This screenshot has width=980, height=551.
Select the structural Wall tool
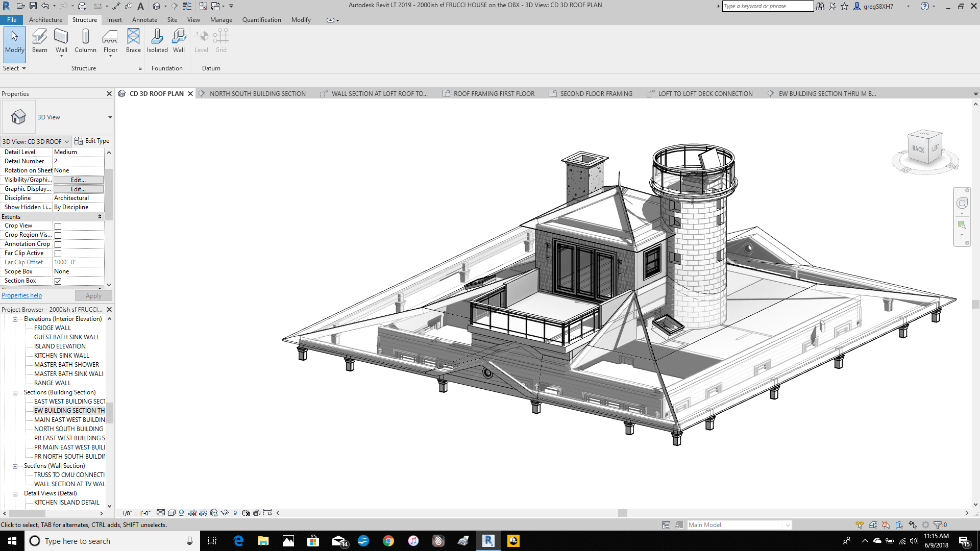pos(61,41)
